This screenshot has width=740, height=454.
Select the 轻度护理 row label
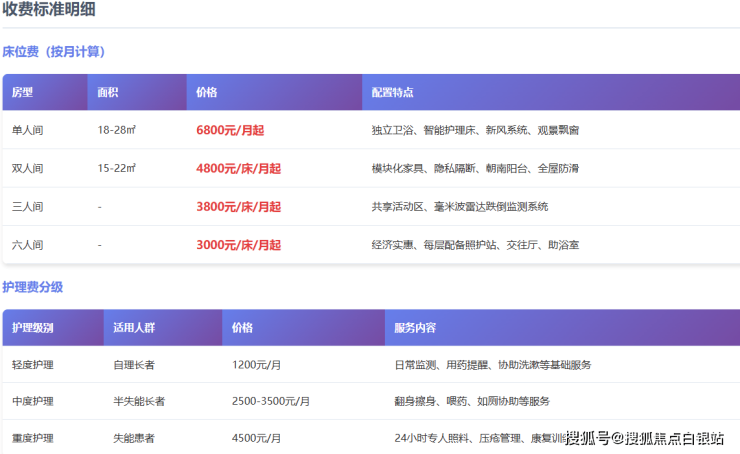click(33, 365)
